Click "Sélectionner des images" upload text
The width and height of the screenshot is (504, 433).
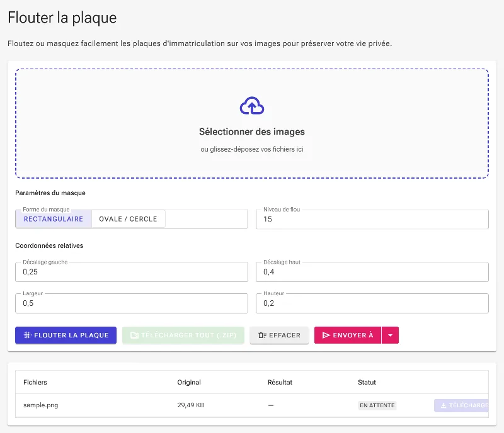[252, 132]
